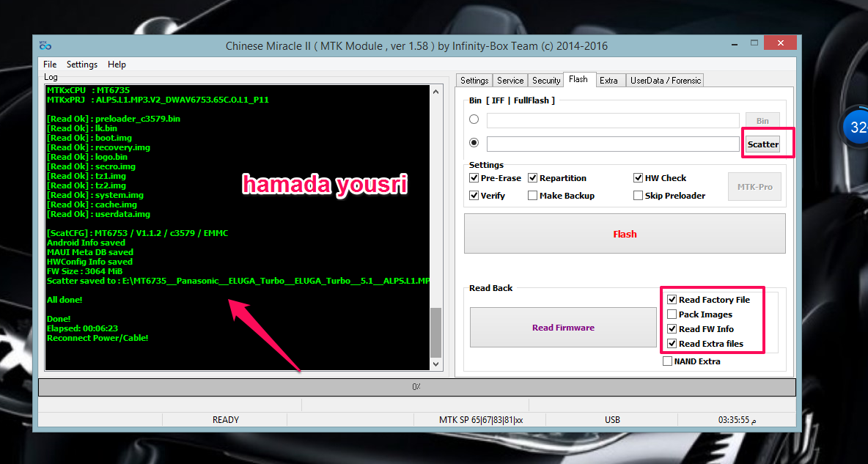
Task: Click the 'MAUI Meta DB saved' log line
Action: [89, 252]
